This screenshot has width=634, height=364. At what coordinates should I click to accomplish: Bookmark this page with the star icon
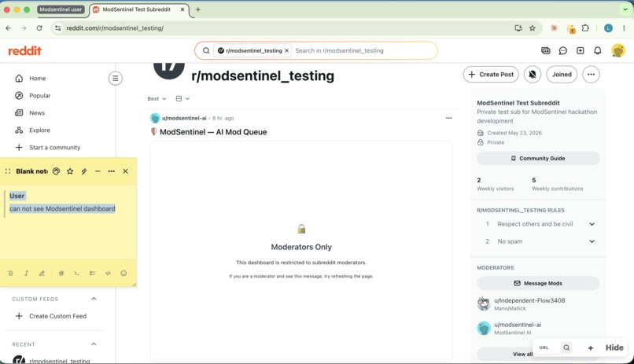pos(533,28)
